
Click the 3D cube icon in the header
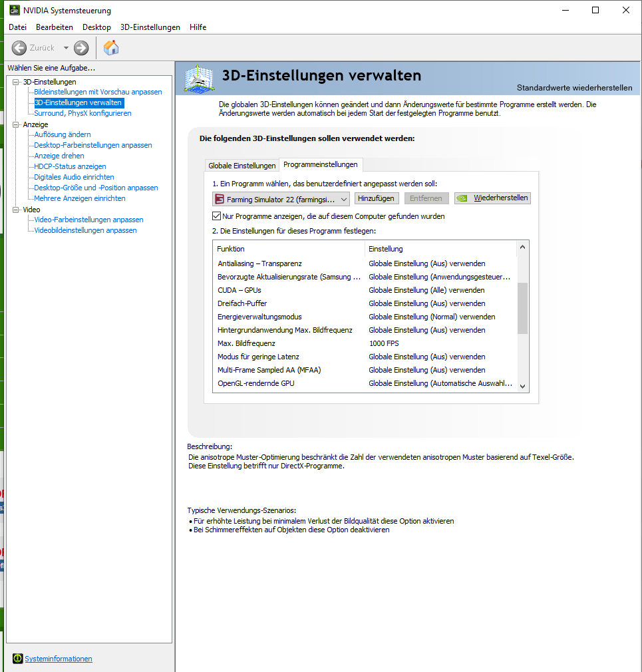(x=200, y=79)
